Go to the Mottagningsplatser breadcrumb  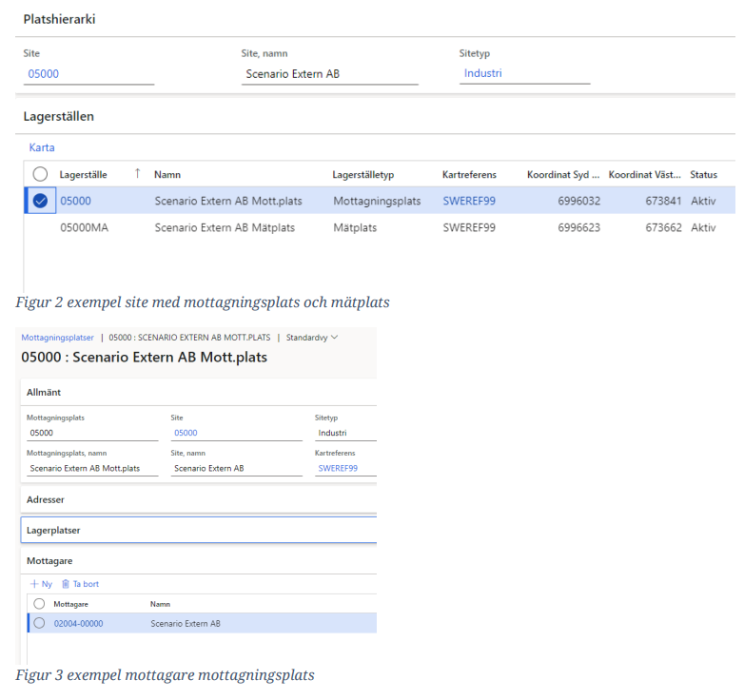coord(58,337)
